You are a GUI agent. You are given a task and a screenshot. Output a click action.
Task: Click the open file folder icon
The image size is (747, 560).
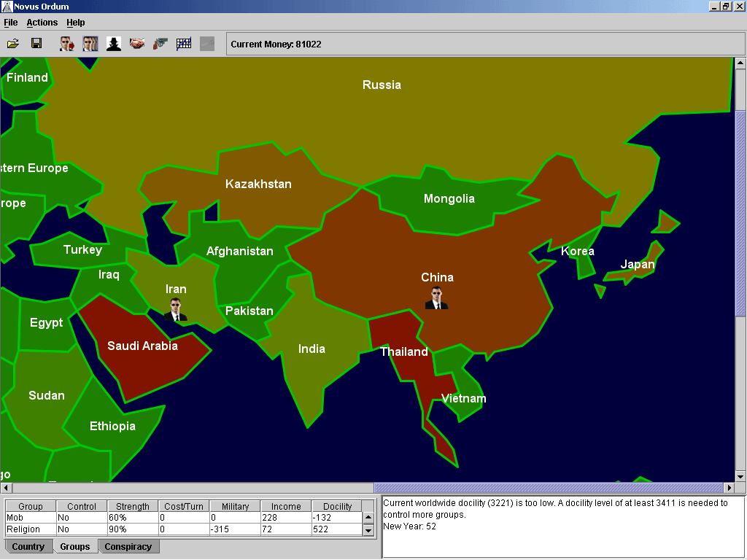tap(13, 44)
